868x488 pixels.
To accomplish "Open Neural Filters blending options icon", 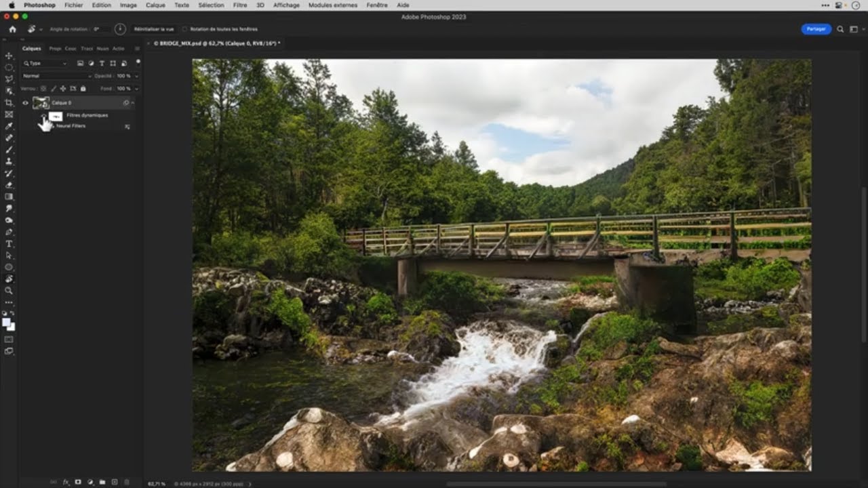I will pos(127,126).
